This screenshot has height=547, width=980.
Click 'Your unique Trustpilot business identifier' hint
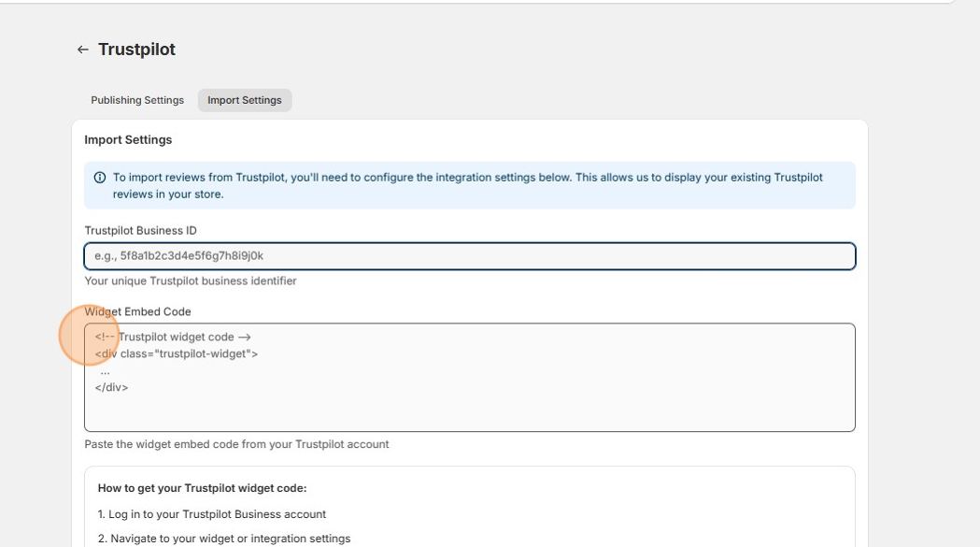[191, 281]
